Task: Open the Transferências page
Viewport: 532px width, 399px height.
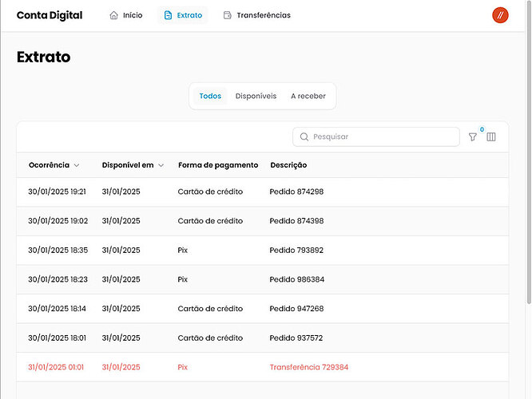Action: [x=263, y=15]
